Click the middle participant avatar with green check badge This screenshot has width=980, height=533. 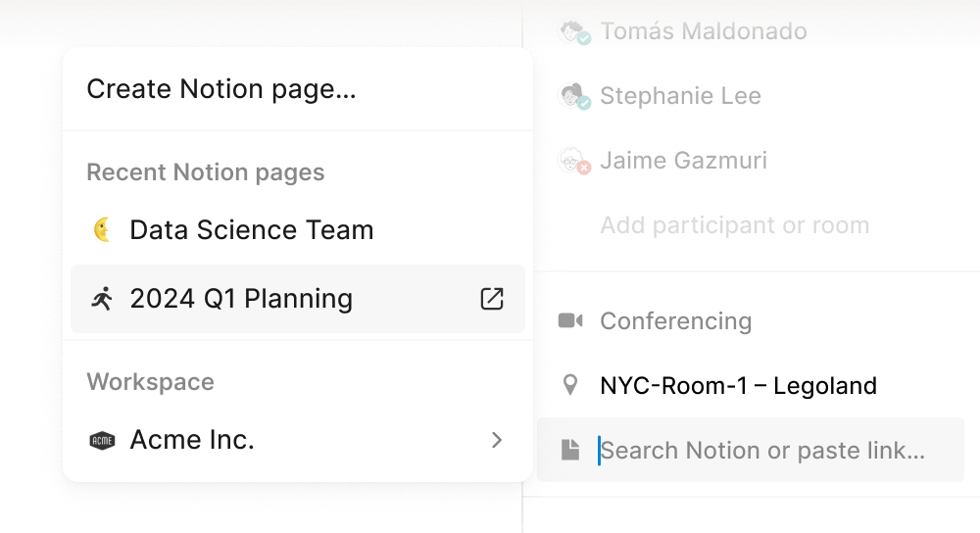click(x=572, y=96)
